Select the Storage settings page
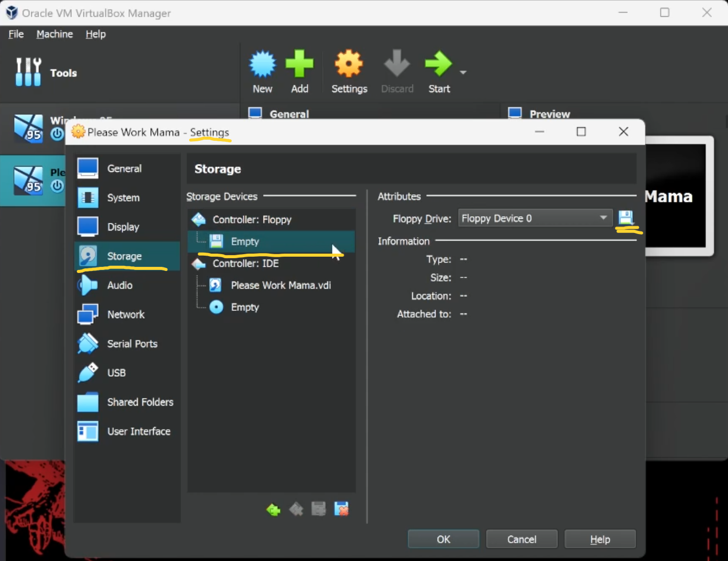This screenshot has height=561, width=728. point(127,256)
